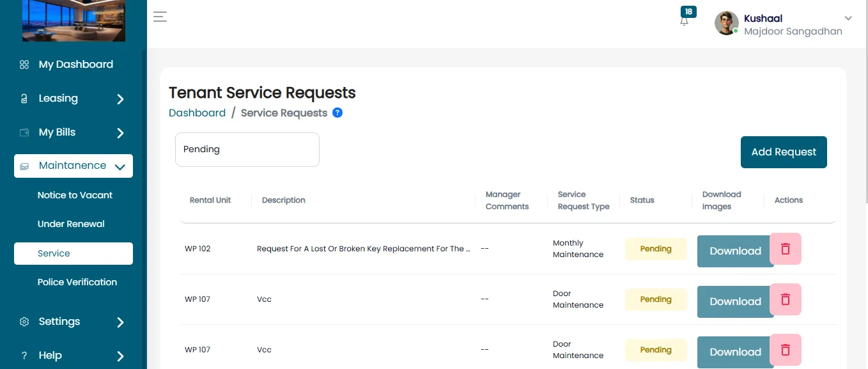Image resolution: width=868 pixels, height=369 pixels.
Task: Click the Leasing lock icon
Action: [24, 98]
